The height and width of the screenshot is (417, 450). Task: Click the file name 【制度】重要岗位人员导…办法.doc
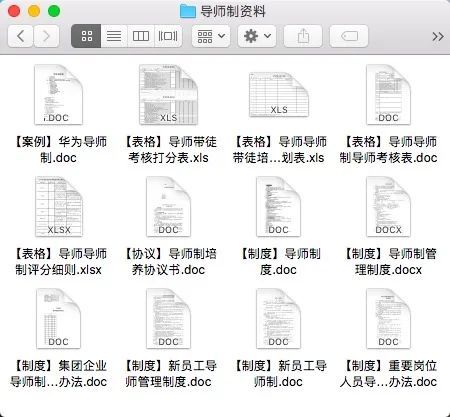[388, 374]
